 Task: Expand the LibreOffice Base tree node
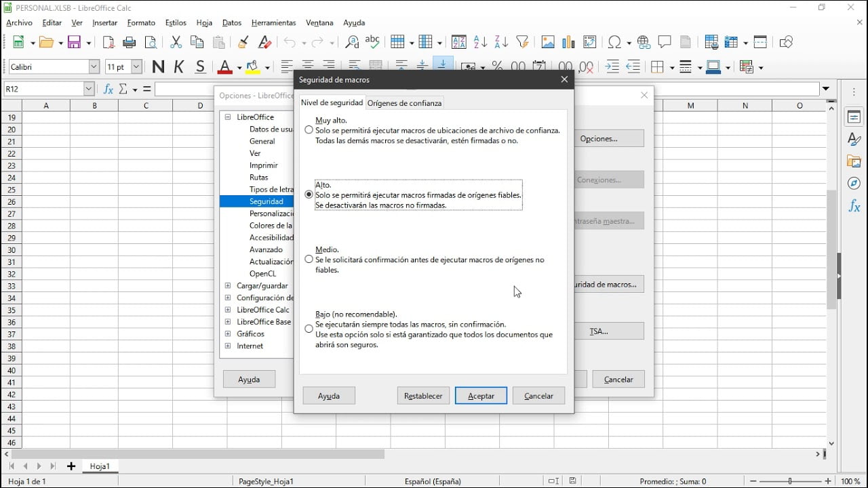coord(228,321)
